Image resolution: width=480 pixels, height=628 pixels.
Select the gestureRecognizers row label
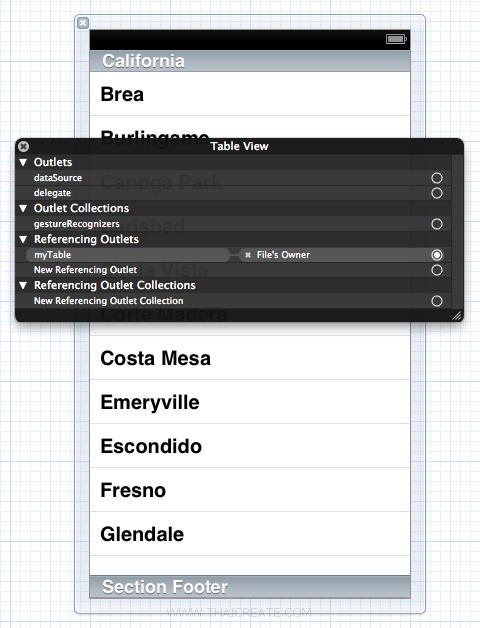[x=77, y=224]
